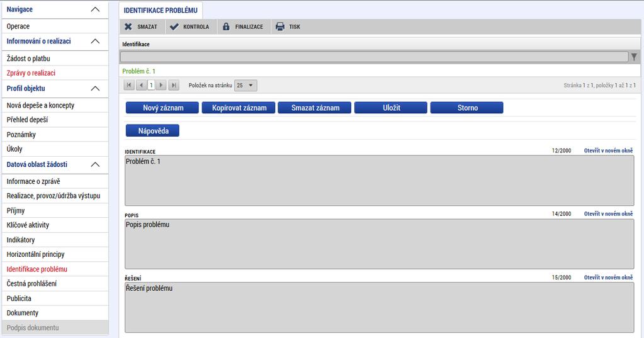Image resolution: width=644 pixels, height=338 pixels.
Task: Open Nová depeše a koncepty
Action: tap(55, 105)
